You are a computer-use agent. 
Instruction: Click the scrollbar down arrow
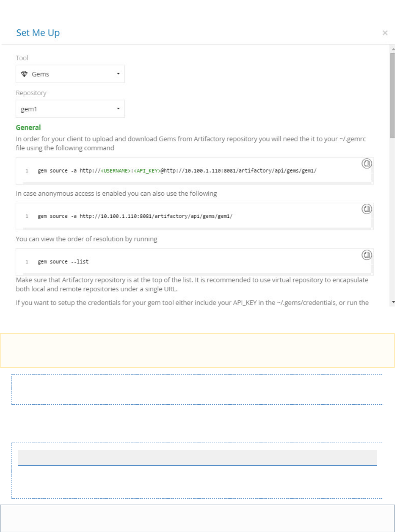tap(393, 302)
